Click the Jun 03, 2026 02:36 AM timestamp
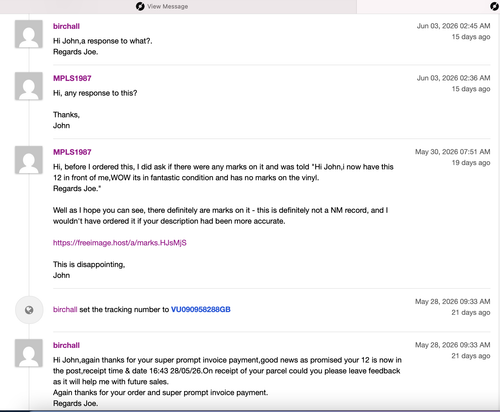This screenshot has height=412, width=500. (x=453, y=78)
